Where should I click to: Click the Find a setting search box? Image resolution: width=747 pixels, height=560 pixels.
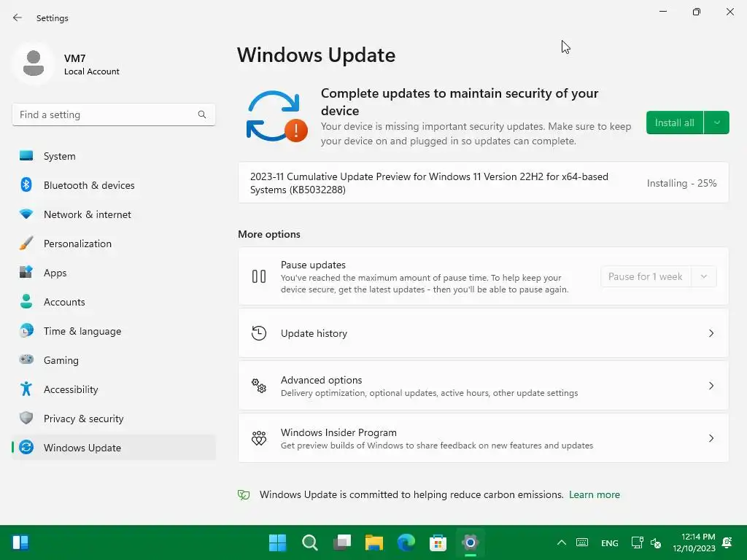tap(113, 114)
